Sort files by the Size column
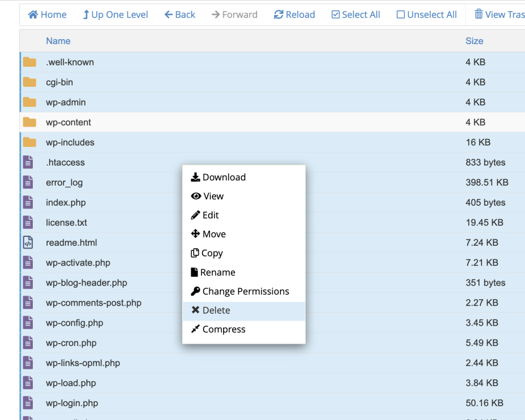 tap(474, 41)
